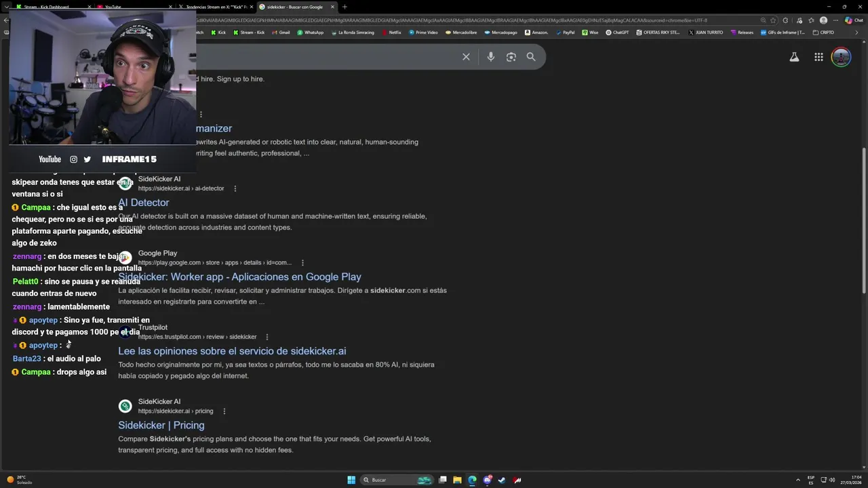Screen dimensions: 868x488
Task: Open the Search Labs flask icon
Action: (794, 57)
